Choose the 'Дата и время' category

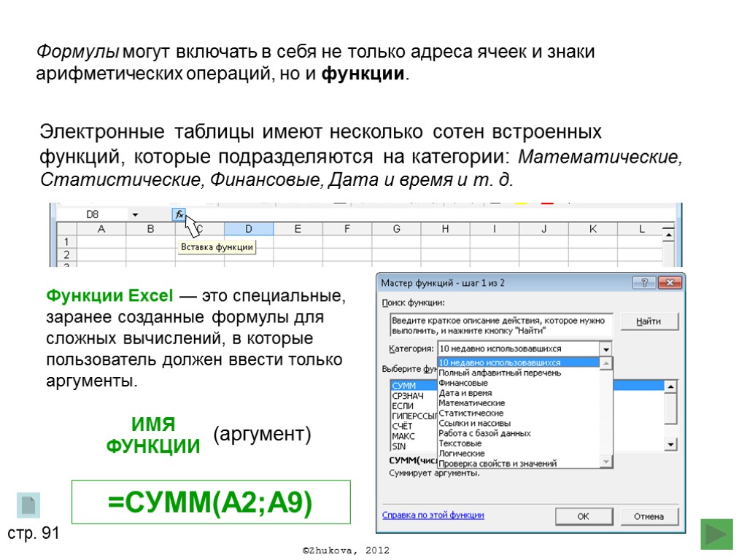pyautogui.click(x=519, y=393)
